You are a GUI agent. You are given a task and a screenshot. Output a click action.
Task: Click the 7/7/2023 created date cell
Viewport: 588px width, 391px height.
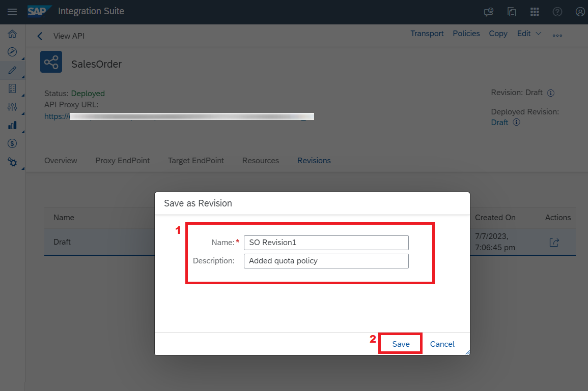click(495, 242)
